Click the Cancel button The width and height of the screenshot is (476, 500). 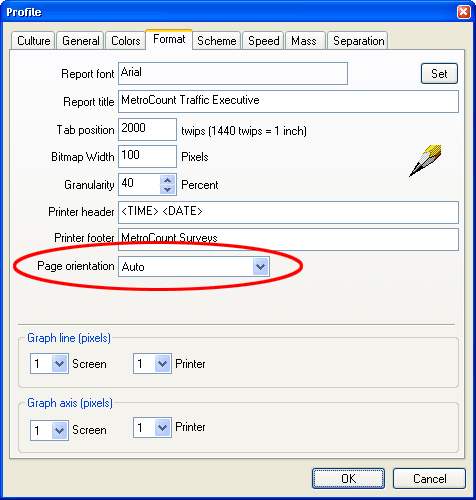click(429, 479)
